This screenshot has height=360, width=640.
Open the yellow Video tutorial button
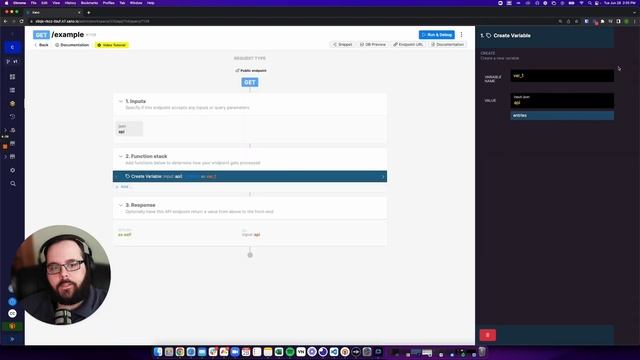point(111,45)
